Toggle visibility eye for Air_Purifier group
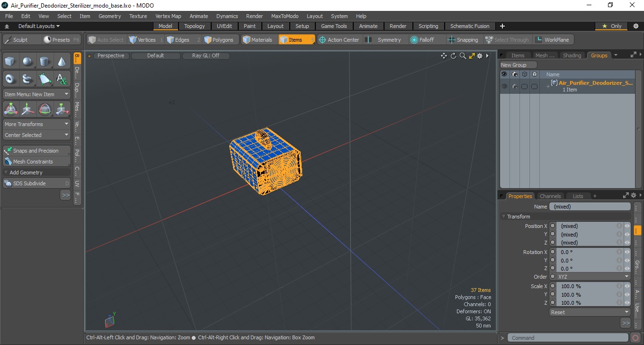Viewport: 644px width, 345px height. pyautogui.click(x=504, y=86)
